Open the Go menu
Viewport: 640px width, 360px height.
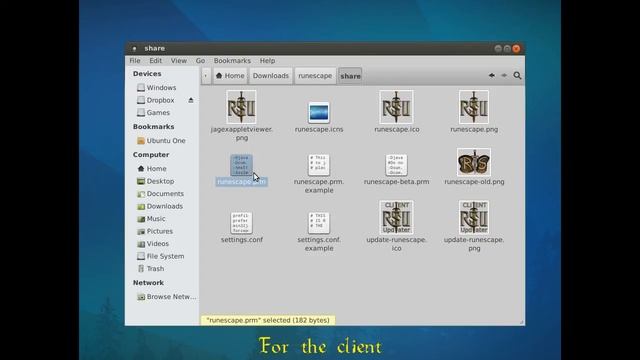click(x=200, y=61)
